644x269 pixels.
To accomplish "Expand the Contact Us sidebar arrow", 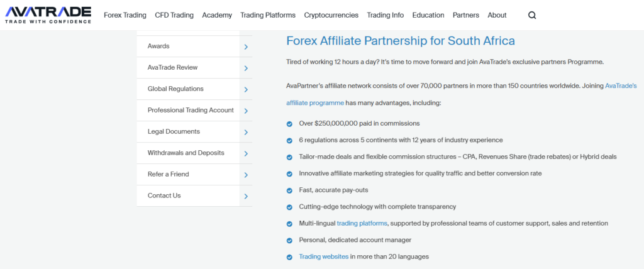I will (246, 196).
